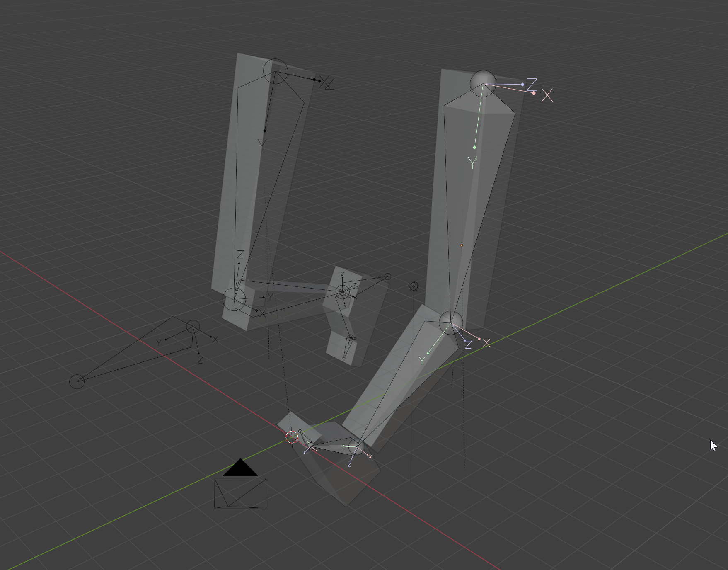Viewport: 728px width, 570px height.
Task: Click the lone small circle right of the bent foot
Action: click(388, 277)
